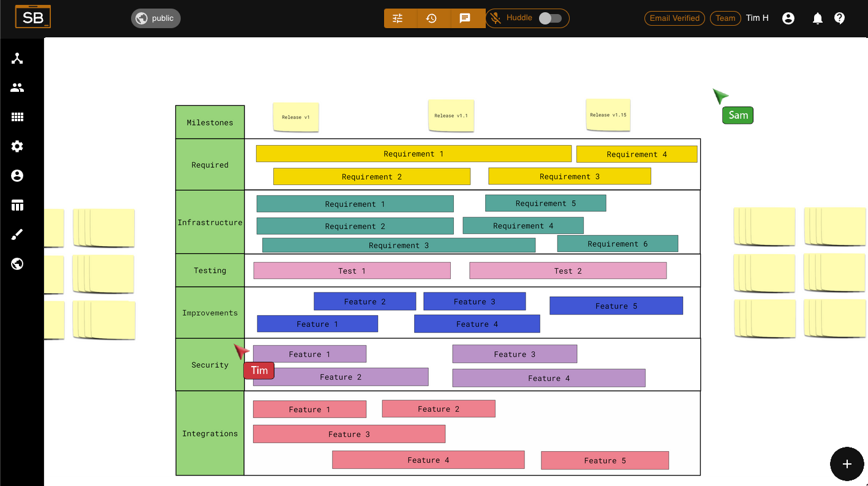Select pink Feature 3 bar in Integrations
Image resolution: width=868 pixels, height=486 pixels.
pos(349,434)
